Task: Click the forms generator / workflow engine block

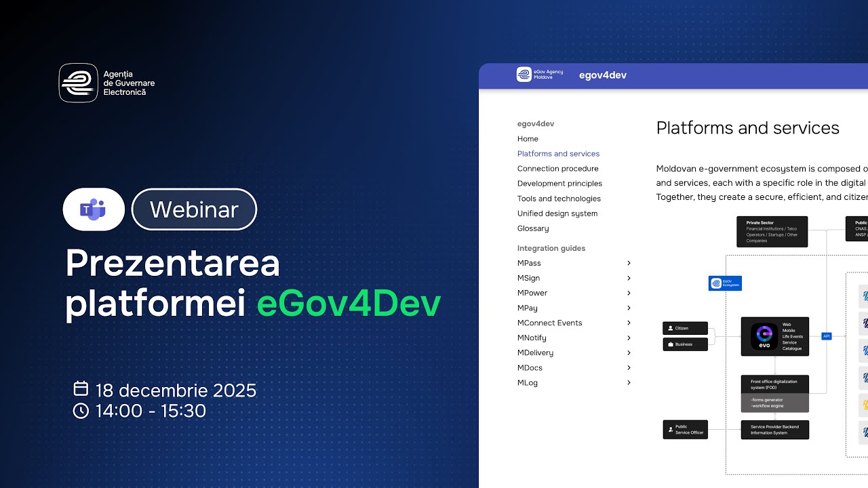Action: (x=775, y=403)
